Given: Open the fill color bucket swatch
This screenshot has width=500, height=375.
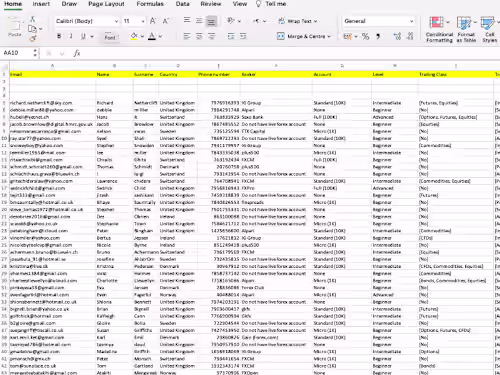Looking at the screenshot, I should pos(134,36).
